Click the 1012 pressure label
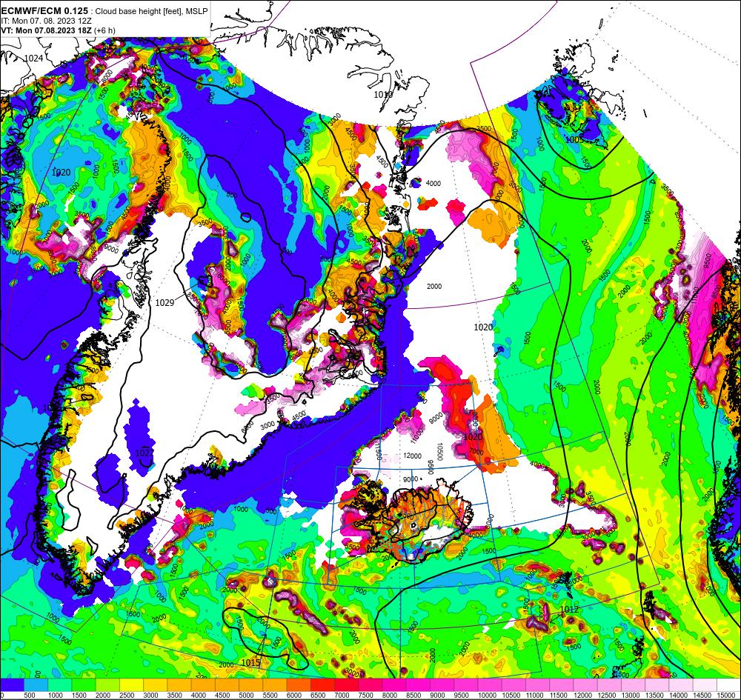The height and width of the screenshot is (700, 741). click(569, 610)
